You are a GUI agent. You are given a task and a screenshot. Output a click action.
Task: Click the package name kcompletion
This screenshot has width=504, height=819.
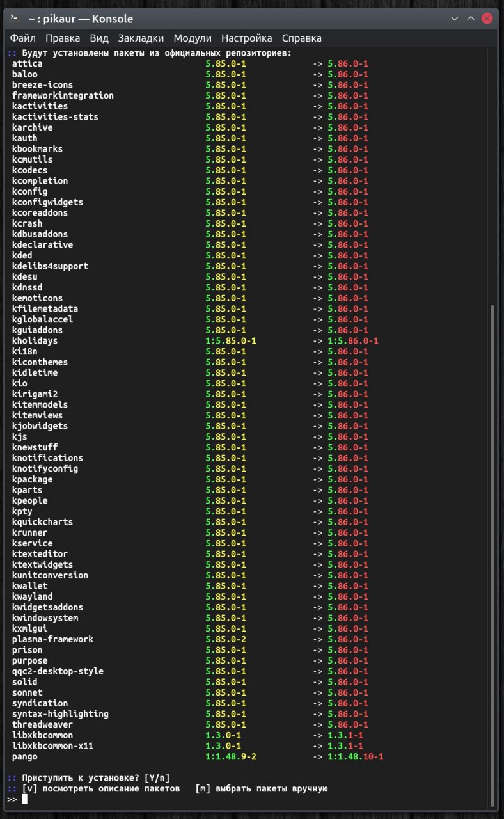(x=40, y=181)
